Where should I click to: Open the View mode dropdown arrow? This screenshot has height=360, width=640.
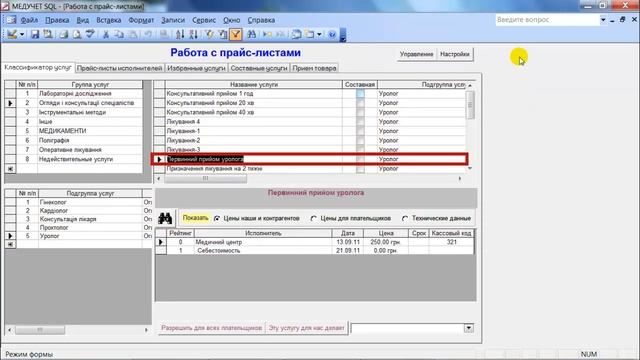[22, 35]
